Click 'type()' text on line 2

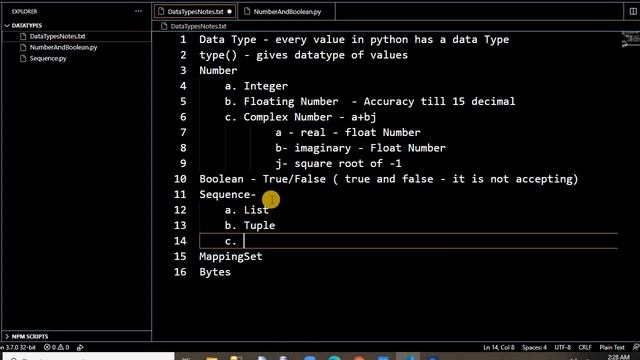click(x=218, y=55)
